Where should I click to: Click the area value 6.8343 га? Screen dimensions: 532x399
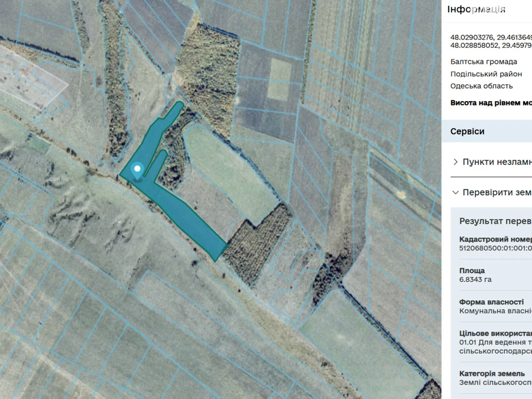(x=475, y=280)
